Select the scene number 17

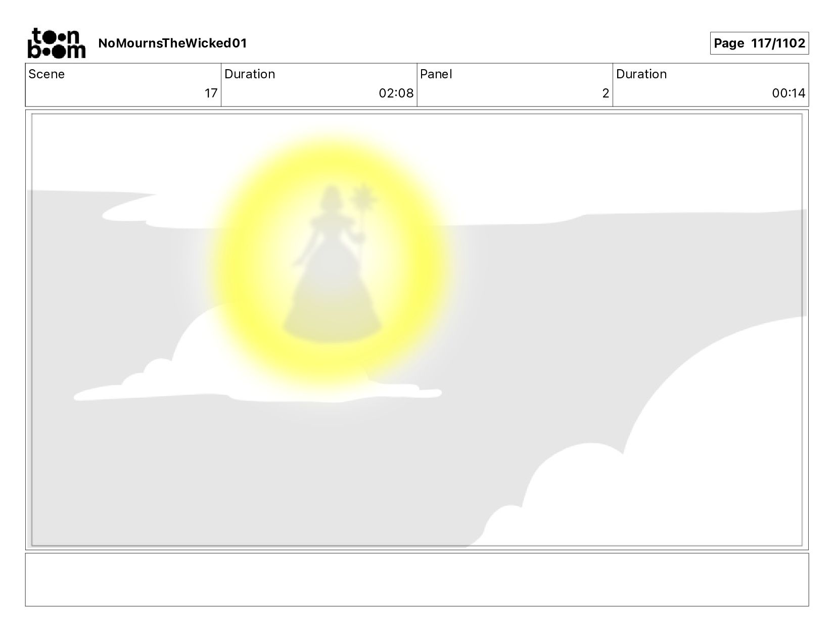click(211, 93)
